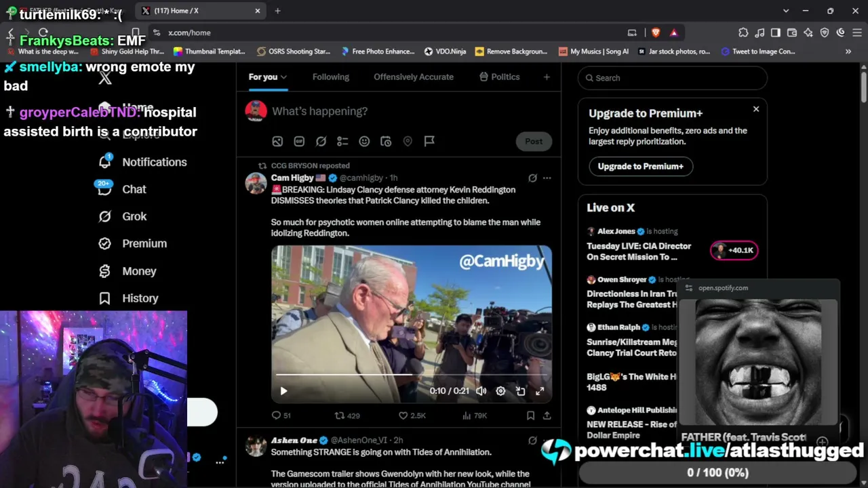Image resolution: width=868 pixels, height=488 pixels.
Task: Dismiss the Upgrade to Premium+ card
Action: click(x=756, y=108)
